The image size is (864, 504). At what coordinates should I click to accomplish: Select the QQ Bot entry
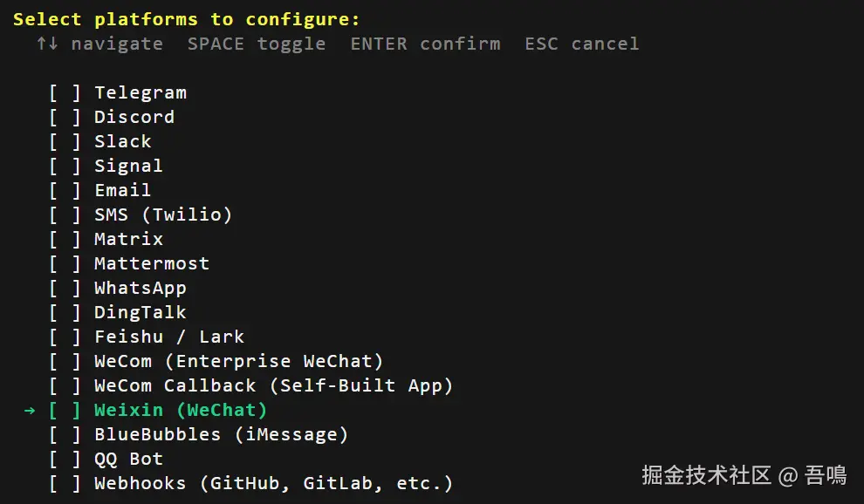click(x=128, y=459)
